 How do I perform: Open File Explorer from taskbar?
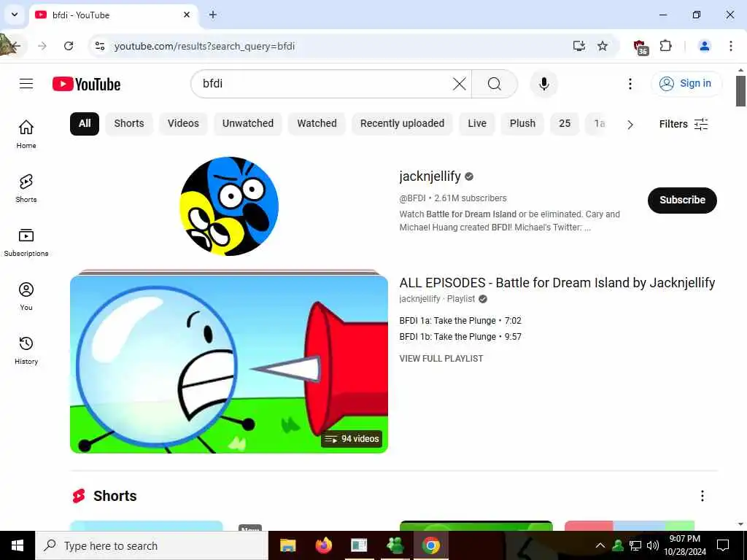(x=287, y=545)
